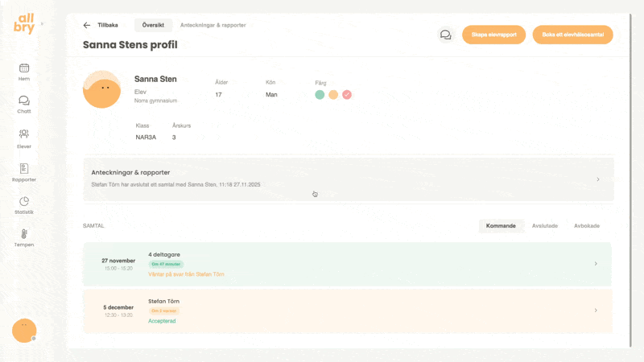Click the back arrow Tillbaka
The image size is (644, 362).
pos(87,26)
